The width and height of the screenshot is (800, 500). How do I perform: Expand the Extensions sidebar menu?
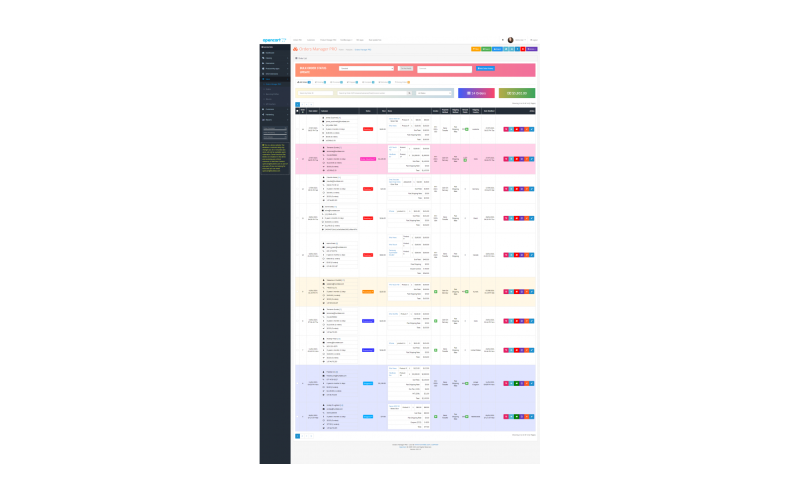click(275, 63)
